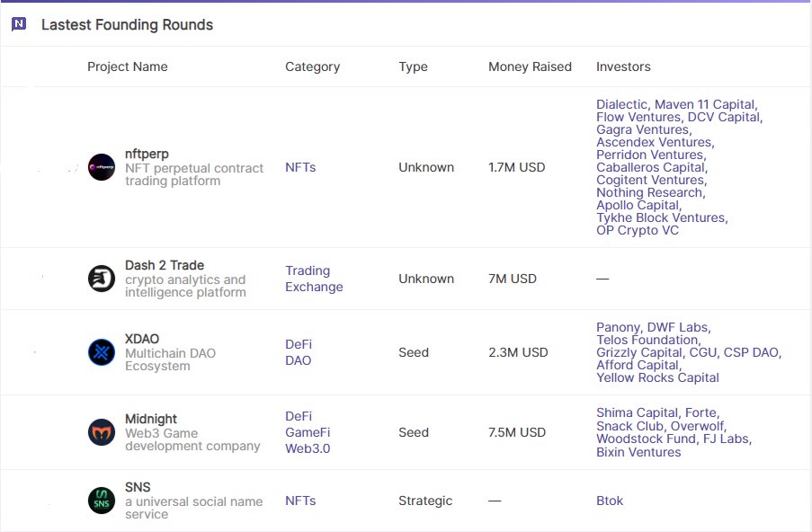
Task: Click the purple N logo icon
Action: click(19, 23)
